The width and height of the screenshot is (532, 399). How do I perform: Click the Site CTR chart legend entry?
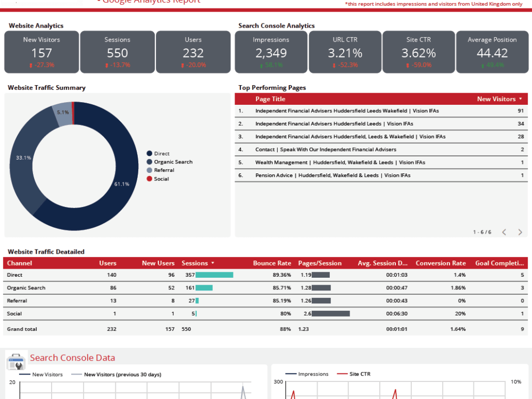[x=354, y=374]
